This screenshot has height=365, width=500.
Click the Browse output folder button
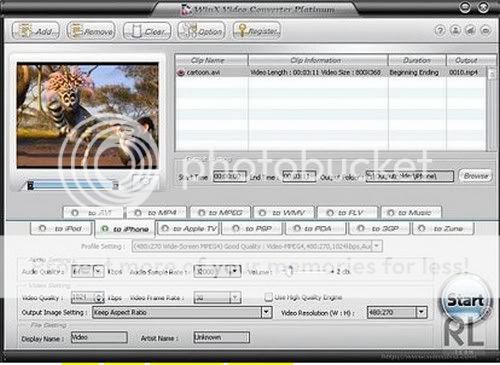click(476, 176)
